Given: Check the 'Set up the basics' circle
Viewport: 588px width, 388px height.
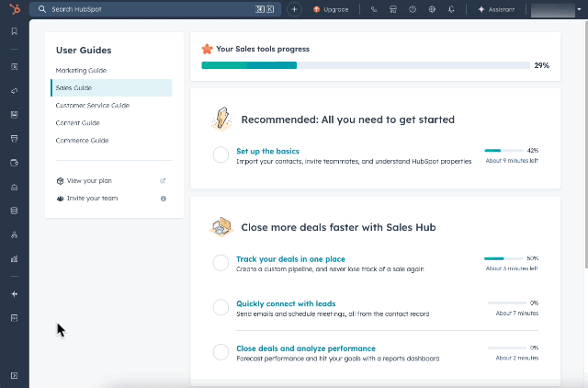Looking at the screenshot, I should coord(220,155).
